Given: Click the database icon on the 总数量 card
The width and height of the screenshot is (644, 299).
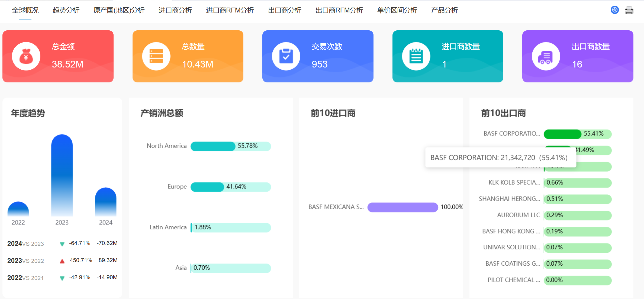Looking at the screenshot, I should [156, 56].
